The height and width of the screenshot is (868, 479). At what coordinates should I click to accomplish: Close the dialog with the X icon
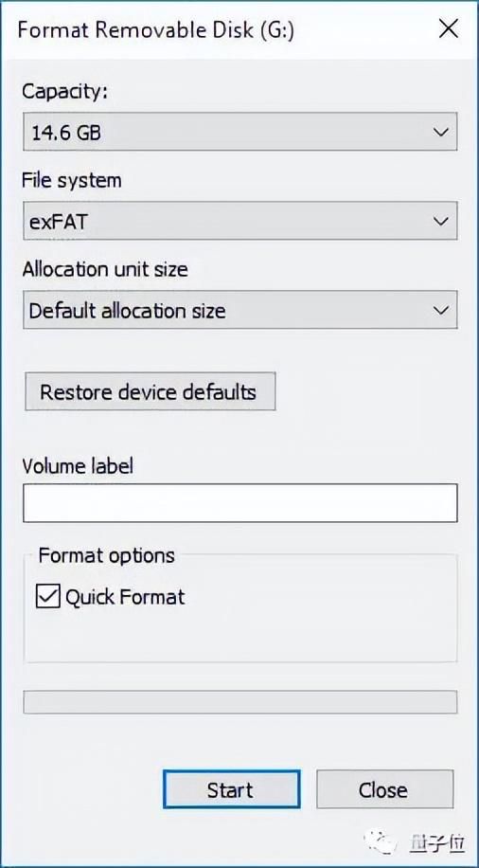pyautogui.click(x=448, y=30)
